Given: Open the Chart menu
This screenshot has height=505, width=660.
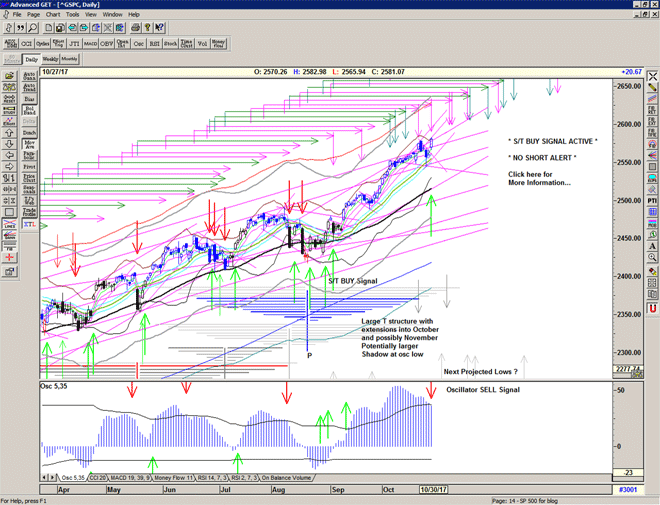Looking at the screenshot, I should click(x=53, y=15).
